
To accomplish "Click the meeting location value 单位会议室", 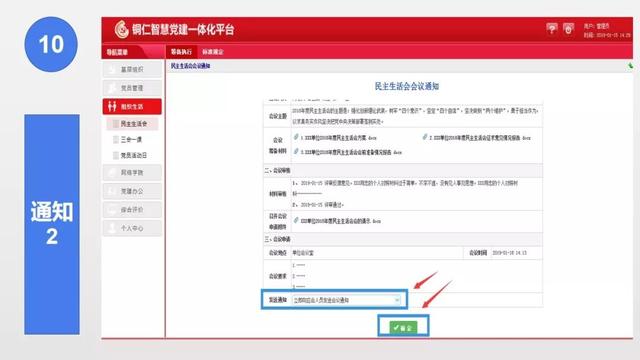I will (303, 253).
